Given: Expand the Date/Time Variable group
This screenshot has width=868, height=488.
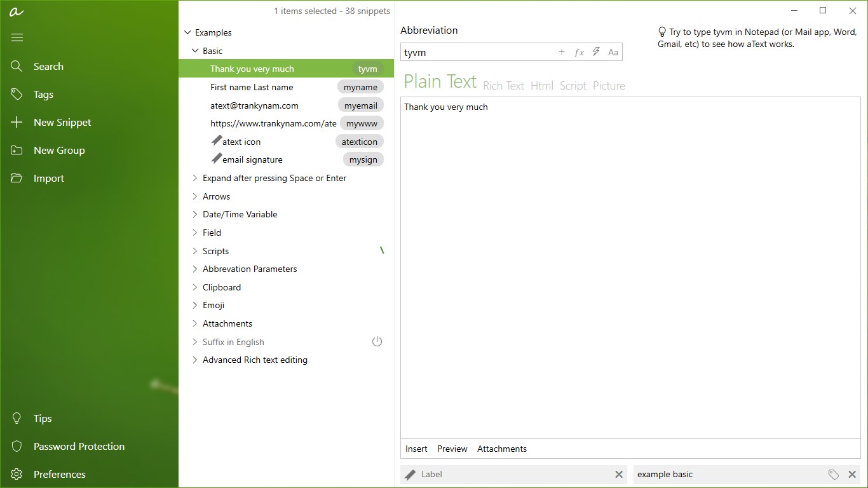Looking at the screenshot, I should click(194, 214).
